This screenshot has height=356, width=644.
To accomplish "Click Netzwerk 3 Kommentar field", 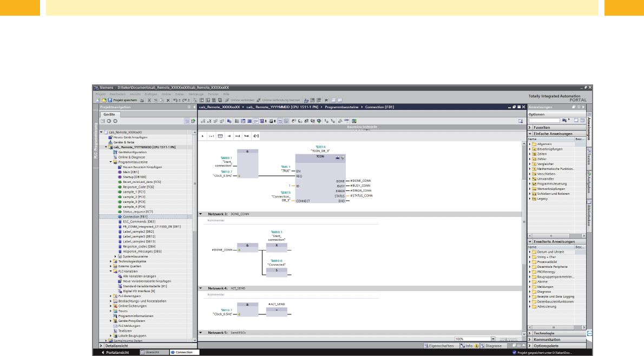I will pos(292,221).
